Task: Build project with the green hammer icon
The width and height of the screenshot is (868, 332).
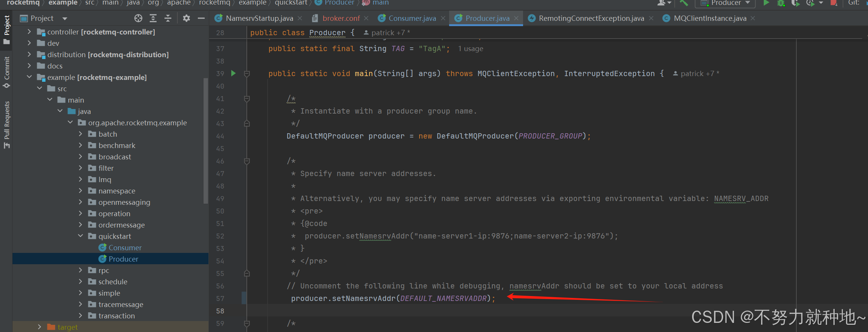Action: point(684,3)
